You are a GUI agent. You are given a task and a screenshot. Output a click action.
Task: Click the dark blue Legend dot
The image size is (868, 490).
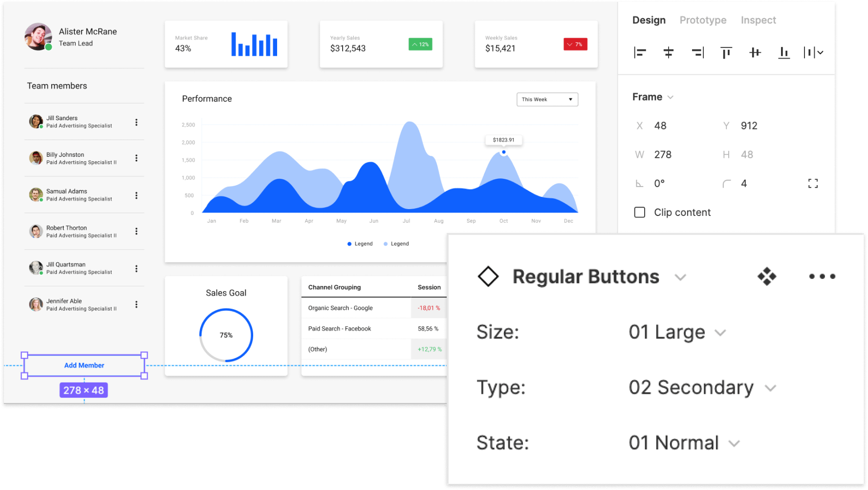coord(349,244)
